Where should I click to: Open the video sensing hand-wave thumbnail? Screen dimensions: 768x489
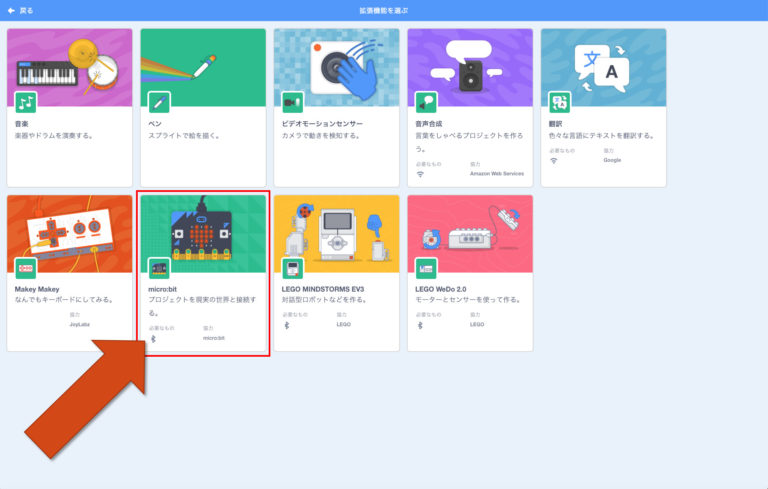336,65
